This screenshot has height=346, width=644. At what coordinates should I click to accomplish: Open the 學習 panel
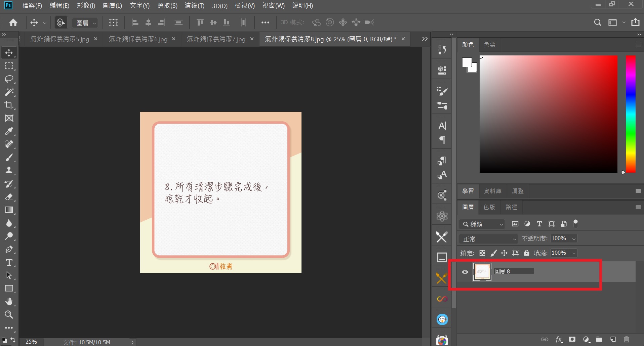pos(468,191)
